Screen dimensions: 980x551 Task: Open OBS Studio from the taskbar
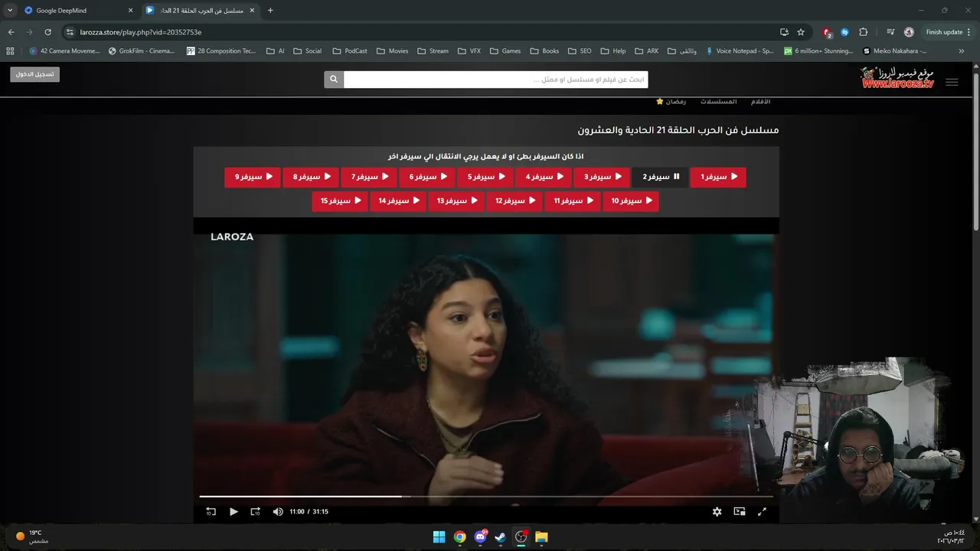point(521,536)
